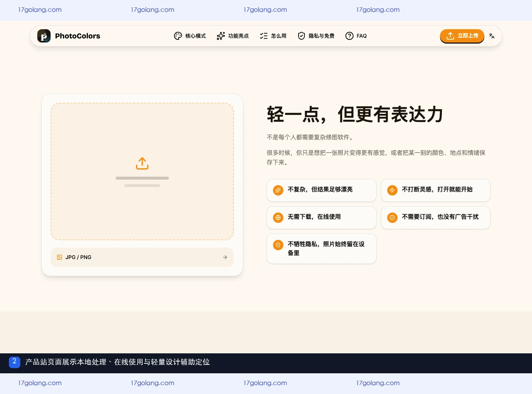Select the 无需下载，在线使用 card
Image resolution: width=532 pixels, height=394 pixels.
click(321, 218)
